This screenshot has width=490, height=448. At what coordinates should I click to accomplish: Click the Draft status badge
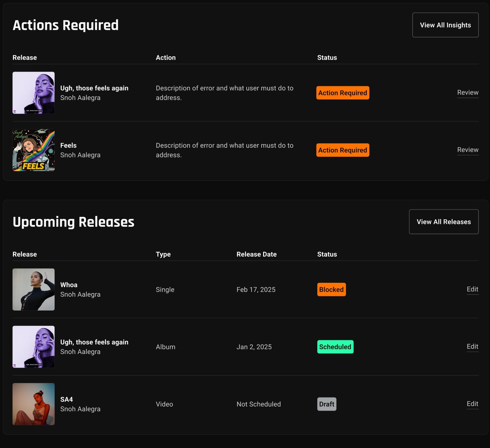tap(327, 404)
